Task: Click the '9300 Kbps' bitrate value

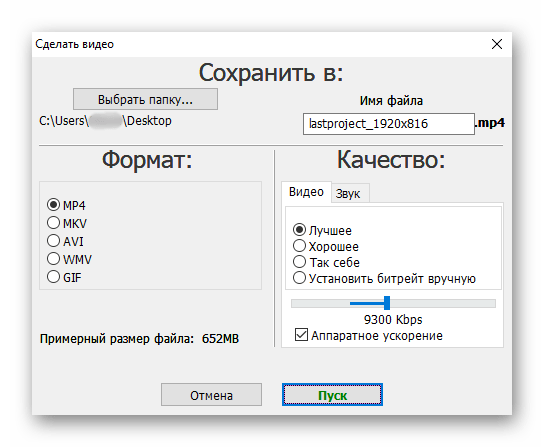Action: [x=393, y=320]
